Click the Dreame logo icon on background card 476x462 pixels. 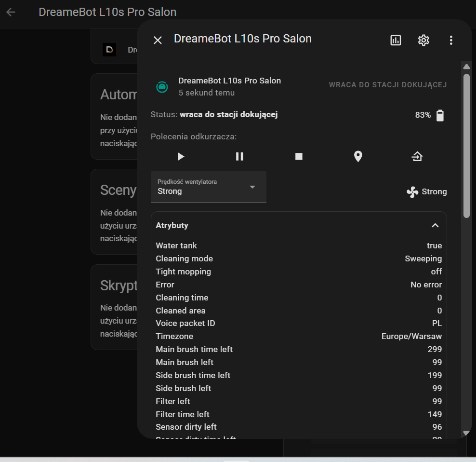click(x=109, y=50)
